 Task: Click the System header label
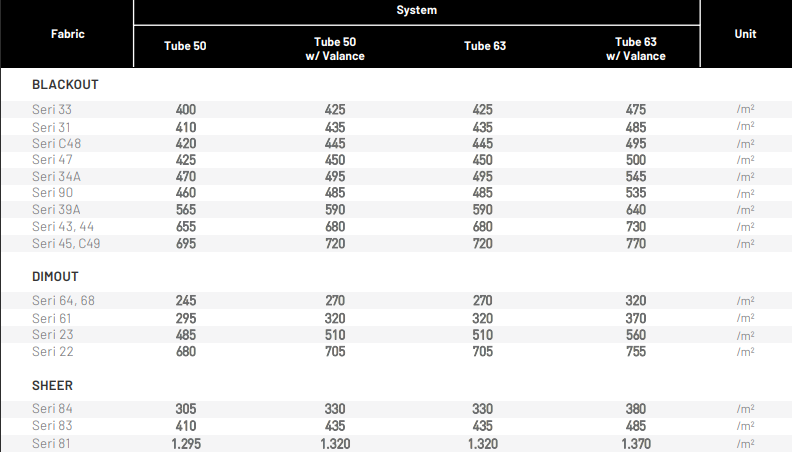(x=417, y=10)
